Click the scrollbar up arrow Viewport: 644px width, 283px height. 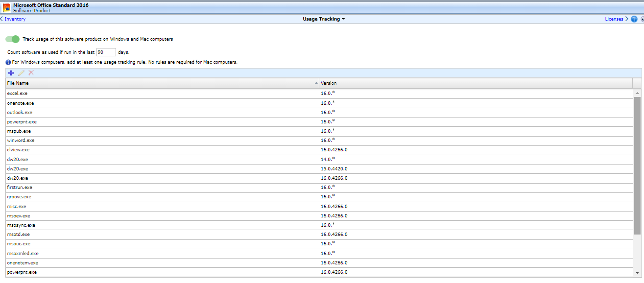(x=637, y=93)
